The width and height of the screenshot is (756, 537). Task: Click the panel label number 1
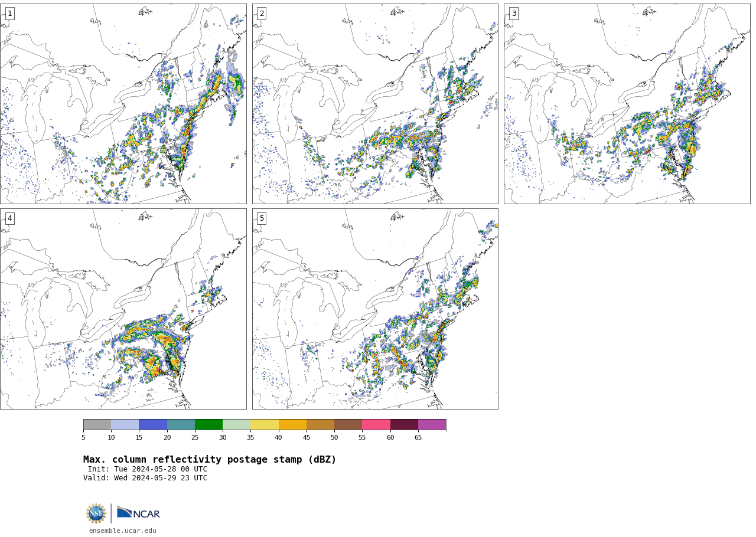click(x=9, y=14)
